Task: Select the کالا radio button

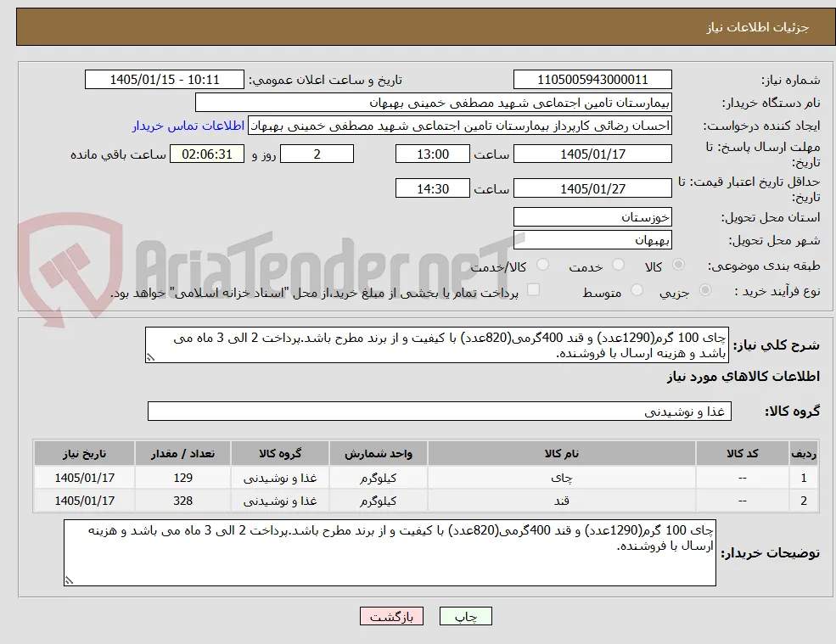Action: [679, 265]
